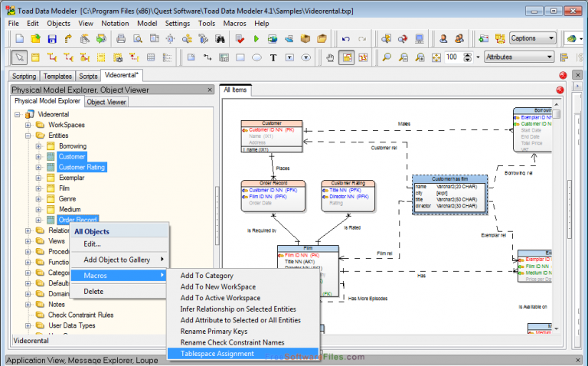Click the binoculars Find icon
The height and width of the screenshot is (366, 588).
point(220,38)
